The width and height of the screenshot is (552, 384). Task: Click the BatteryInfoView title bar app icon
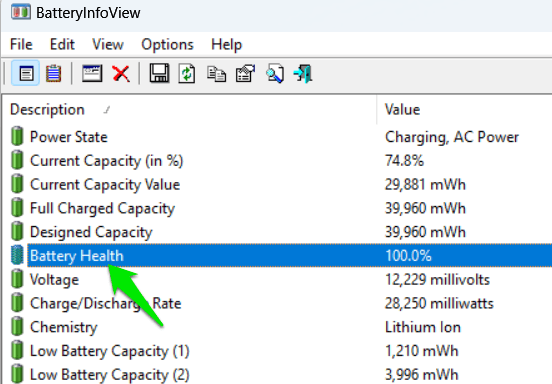click(20, 12)
